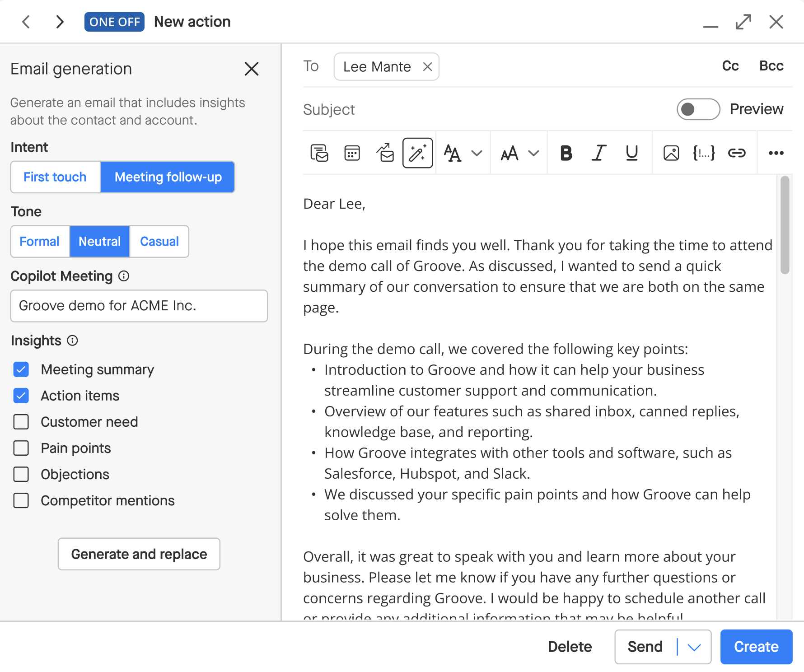This screenshot has height=672, width=804.
Task: Uncheck the Meeting summary insight
Action: 21,369
